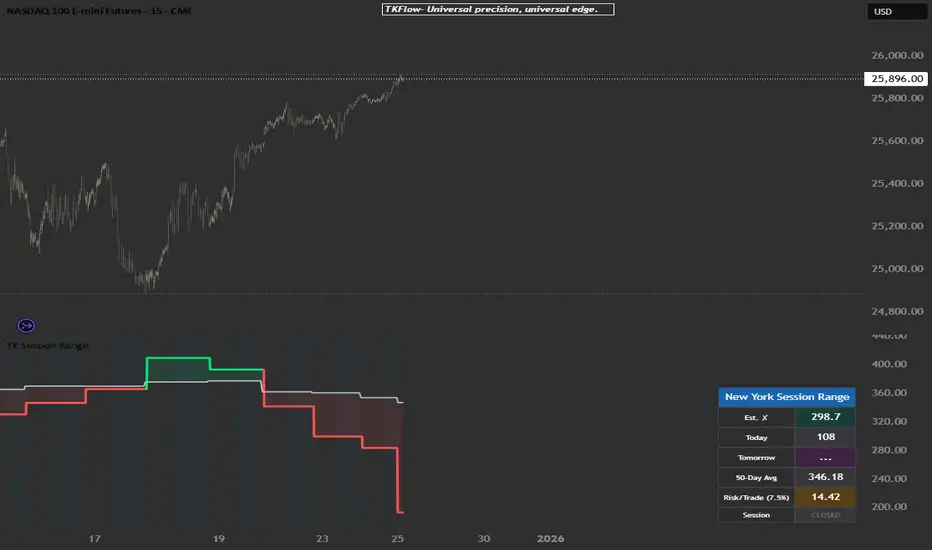Click the purple arrow icon above TK Session Range
932x550 pixels.
coord(27,325)
